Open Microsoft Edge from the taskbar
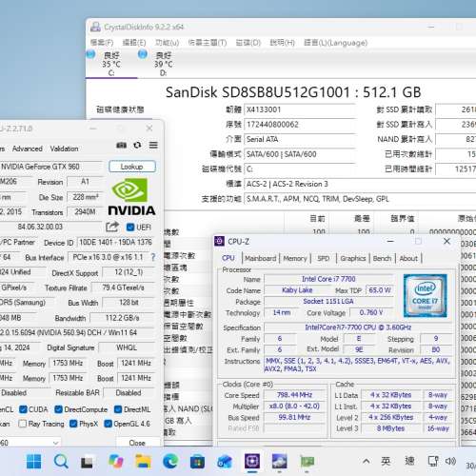This screenshot has width=476, height=476. (170, 461)
